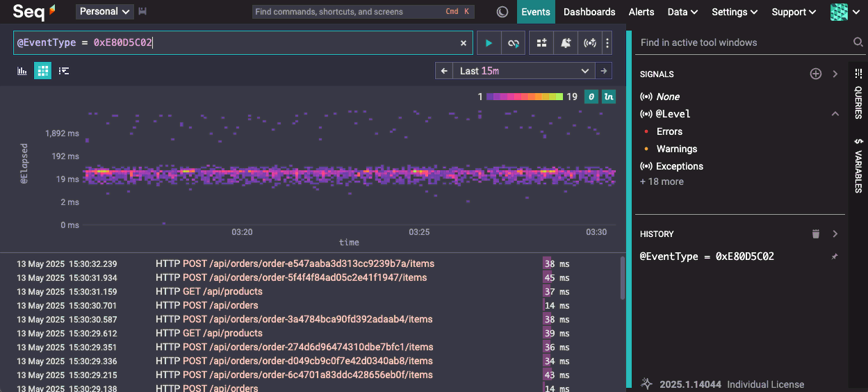Click the 45 ms elapsed value
The width and height of the screenshot is (868, 392).
pos(557,278)
